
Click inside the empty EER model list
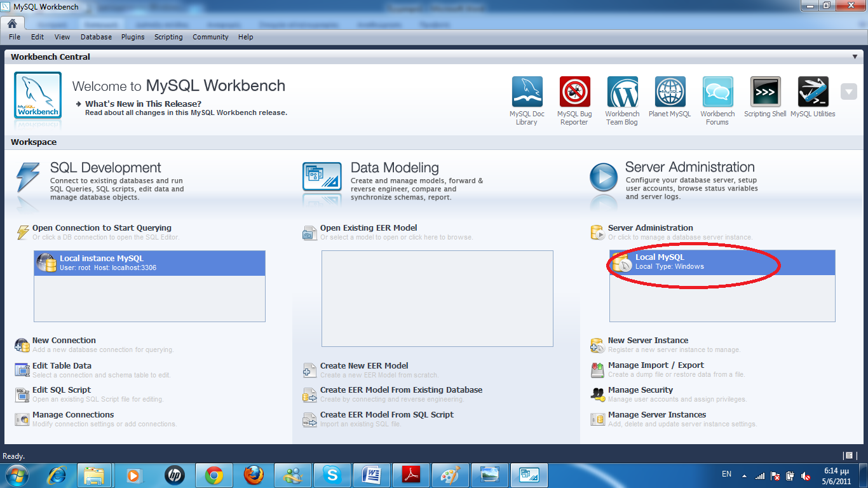[x=437, y=299]
